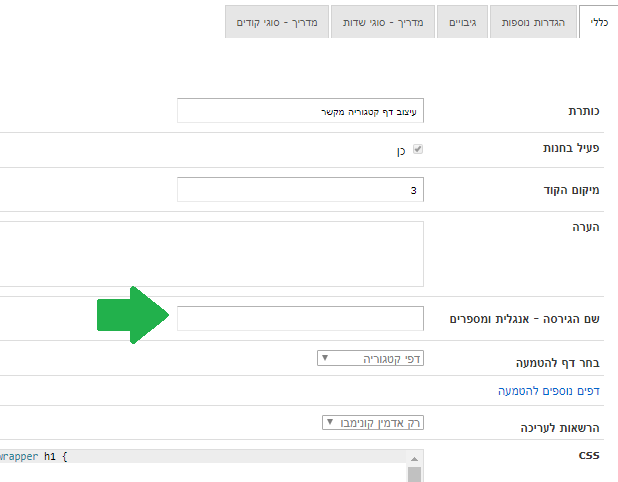Viewport: 618px width, 482px height.
Task: Click the CSS editor scrollbar thumb
Action: [x=414, y=474]
